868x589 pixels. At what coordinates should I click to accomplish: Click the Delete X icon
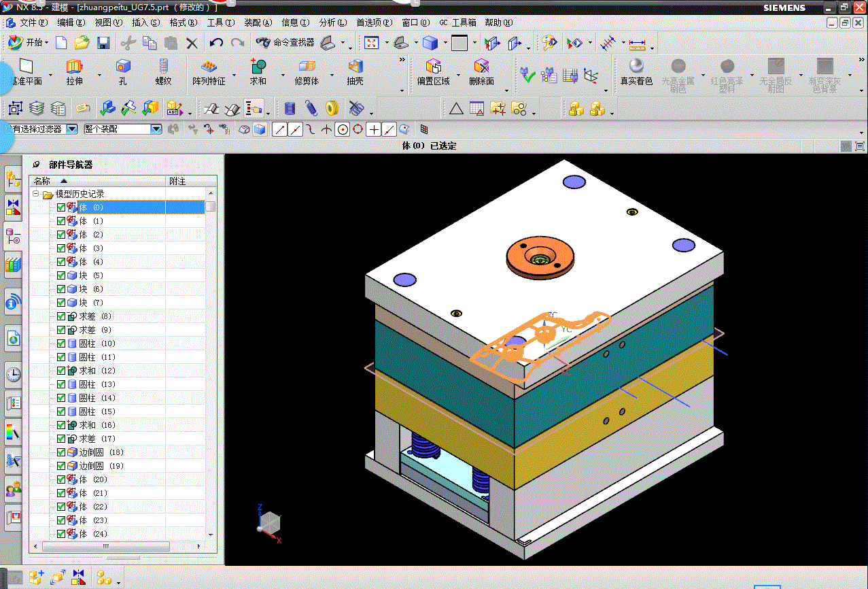coord(192,43)
